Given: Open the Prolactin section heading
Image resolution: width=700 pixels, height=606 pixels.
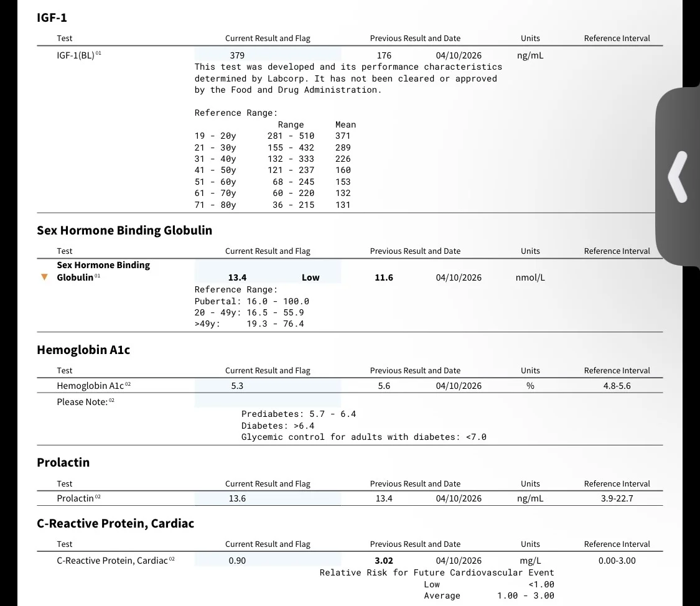Looking at the screenshot, I should [x=63, y=462].
